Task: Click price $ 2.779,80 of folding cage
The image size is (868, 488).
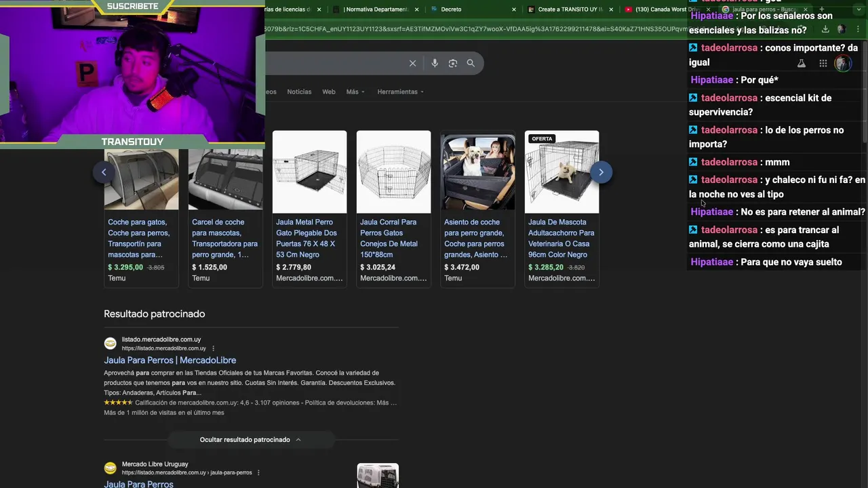Action: point(294,267)
